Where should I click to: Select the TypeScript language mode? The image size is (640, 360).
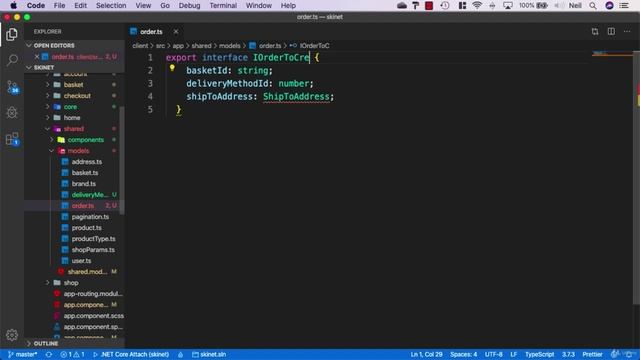(x=539, y=354)
